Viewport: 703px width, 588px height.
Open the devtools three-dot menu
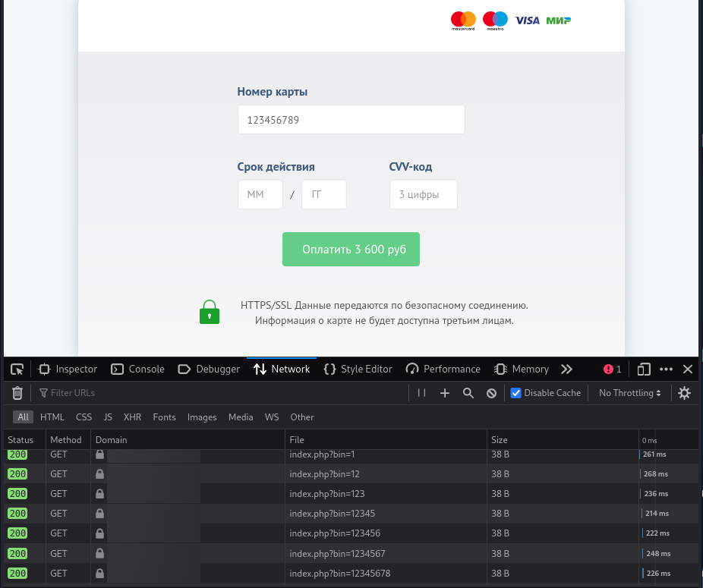[667, 369]
